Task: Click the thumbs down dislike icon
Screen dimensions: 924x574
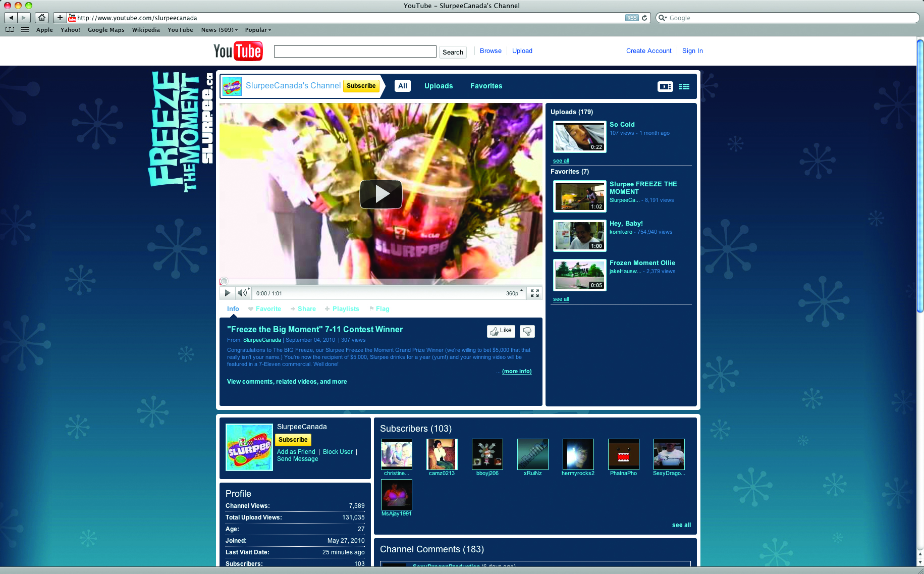Action: 527,331
